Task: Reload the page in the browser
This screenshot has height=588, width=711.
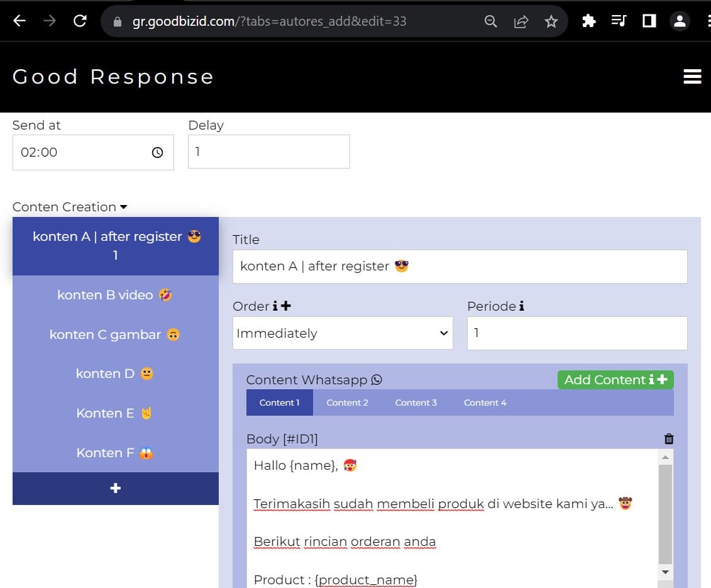Action: coord(80,21)
